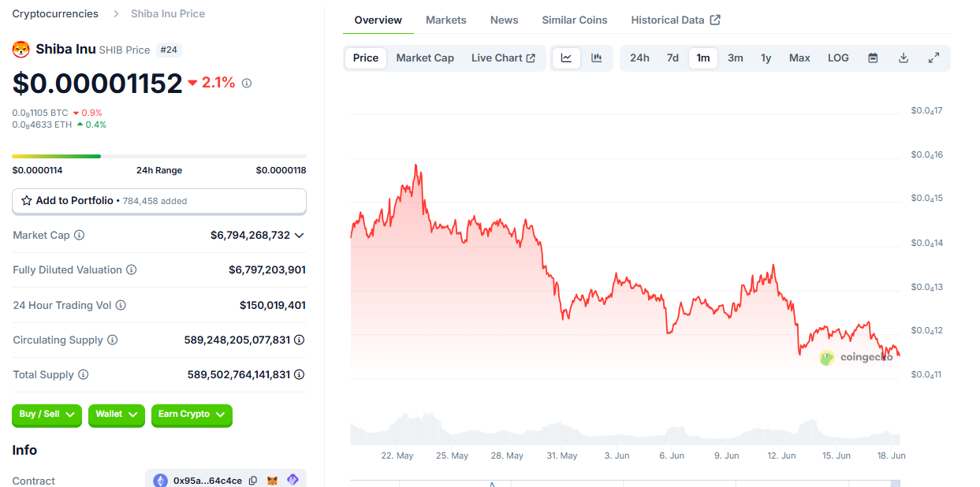Show Market Cap info tooltip icon
This screenshot has height=487, width=980.
pos(79,235)
